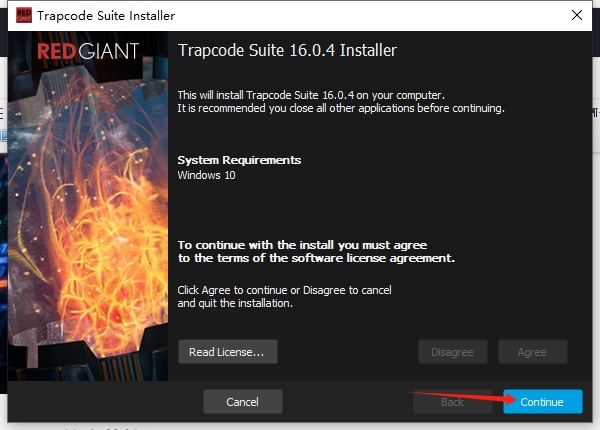This screenshot has height=430, width=600.
Task: Proceed by clicking Continue
Action: (x=542, y=402)
